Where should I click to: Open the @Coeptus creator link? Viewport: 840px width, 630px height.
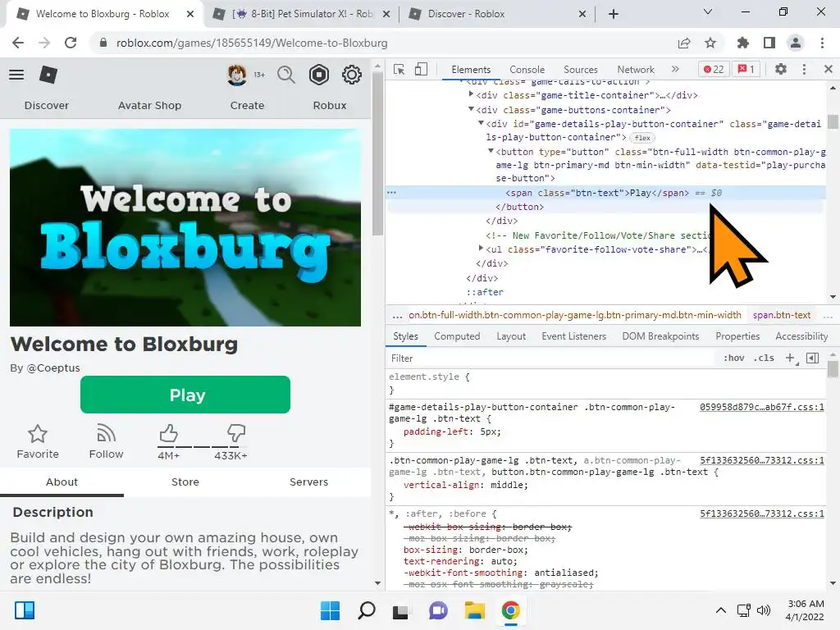pos(53,368)
